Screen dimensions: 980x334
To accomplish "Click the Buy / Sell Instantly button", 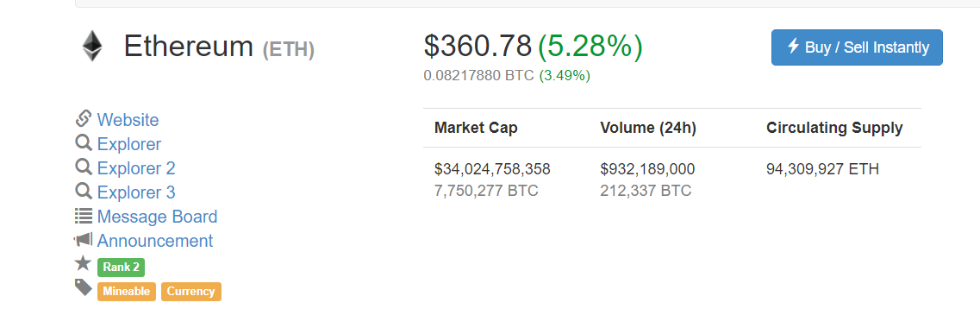I will point(857,47).
